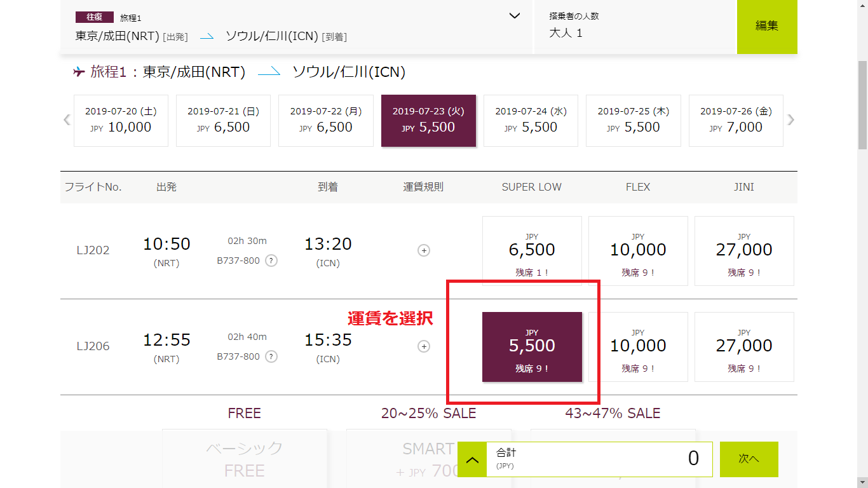
Task: Click the 編集 edit button
Action: tap(767, 27)
